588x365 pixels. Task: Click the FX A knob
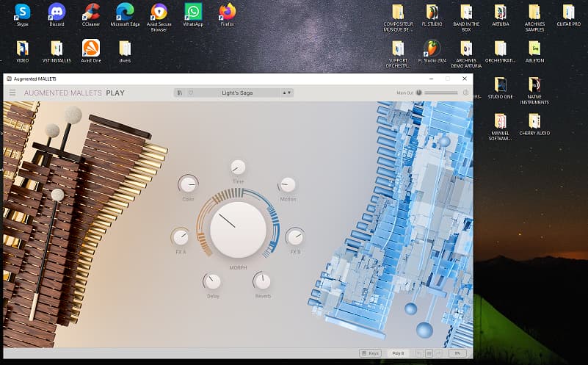[x=181, y=236]
